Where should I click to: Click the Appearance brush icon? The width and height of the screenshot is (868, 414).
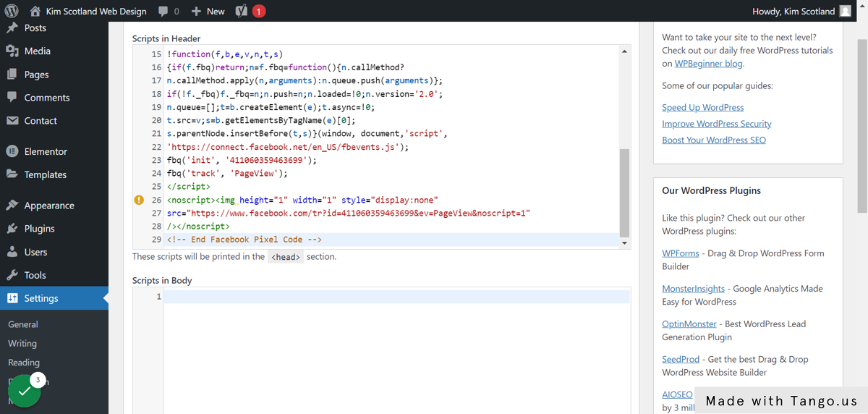pos(12,206)
